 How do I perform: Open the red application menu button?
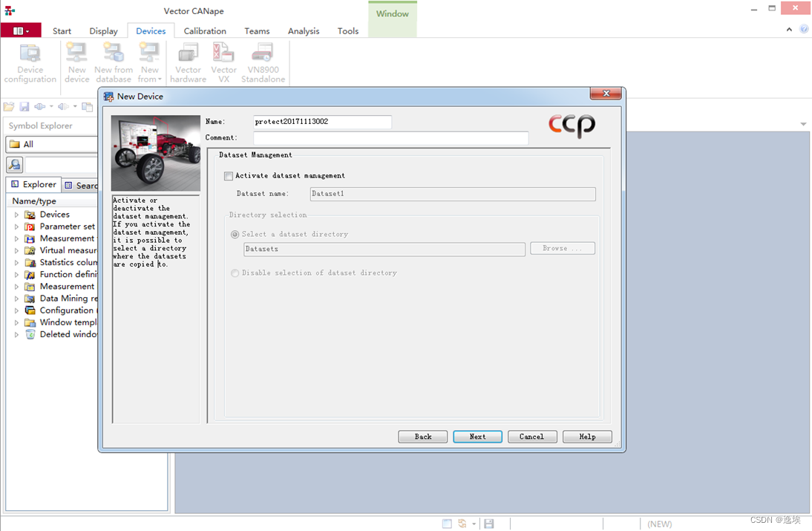click(21, 30)
